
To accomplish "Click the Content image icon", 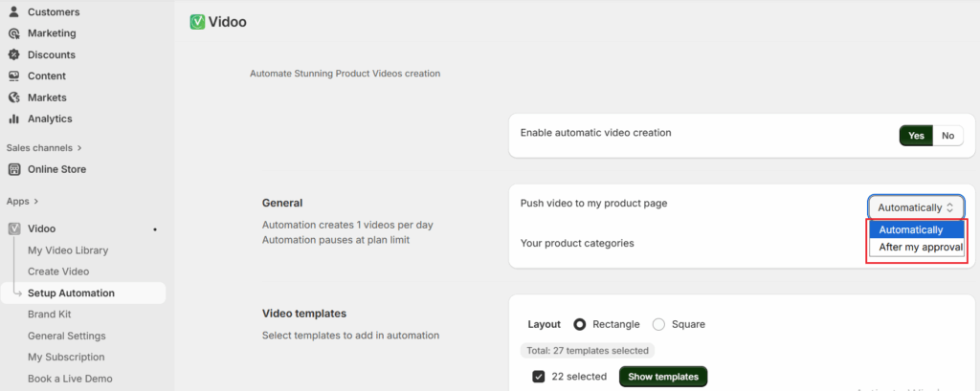I will [x=13, y=76].
